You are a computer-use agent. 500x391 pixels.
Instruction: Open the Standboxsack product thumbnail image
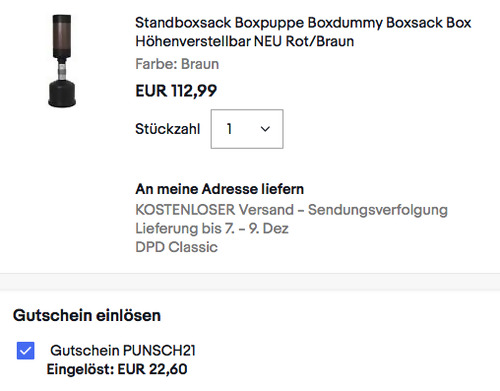(x=62, y=61)
